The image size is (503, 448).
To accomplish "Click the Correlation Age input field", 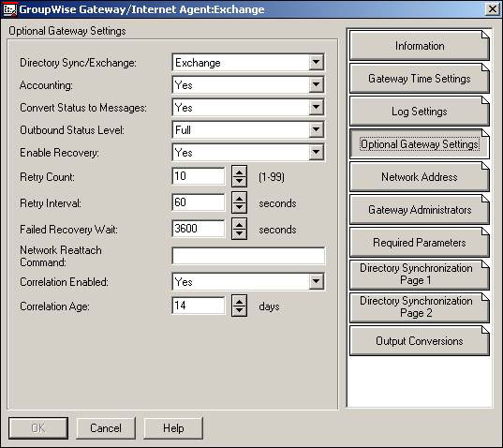I will pyautogui.click(x=199, y=306).
